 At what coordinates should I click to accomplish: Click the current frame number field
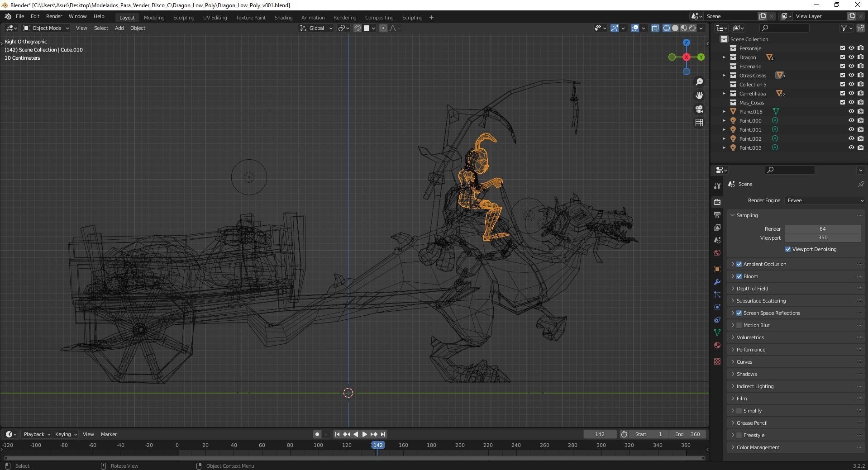pyautogui.click(x=600, y=434)
